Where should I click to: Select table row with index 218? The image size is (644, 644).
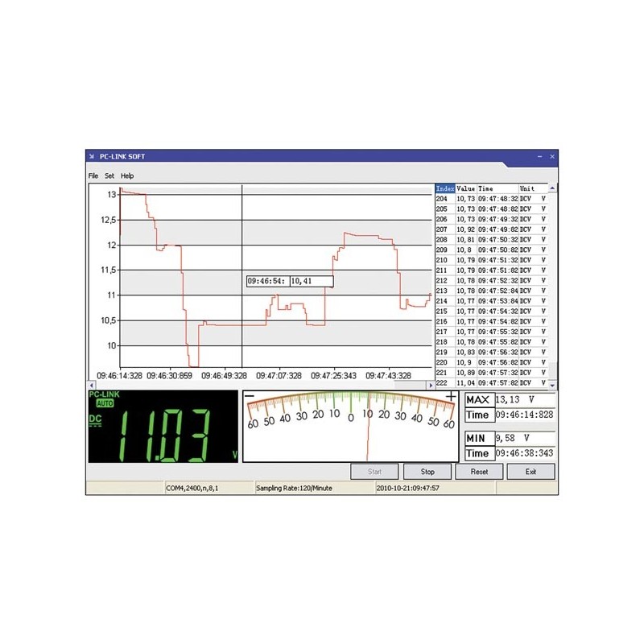click(x=492, y=342)
